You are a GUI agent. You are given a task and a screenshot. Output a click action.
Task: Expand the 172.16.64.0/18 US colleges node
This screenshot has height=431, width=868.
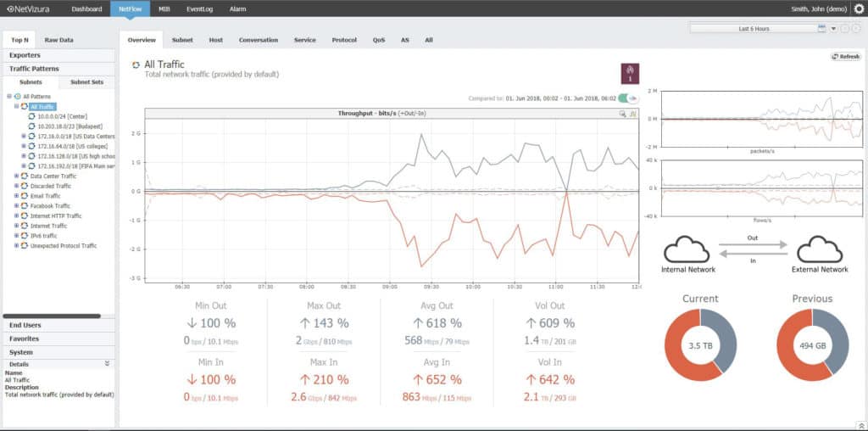coord(24,146)
